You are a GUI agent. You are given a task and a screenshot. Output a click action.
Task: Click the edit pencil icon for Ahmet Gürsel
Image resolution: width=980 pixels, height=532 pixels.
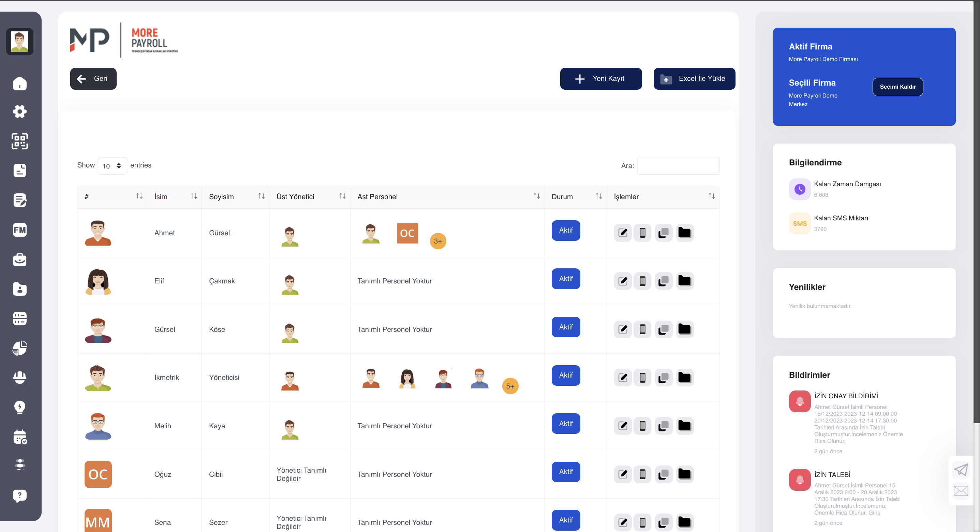(623, 233)
